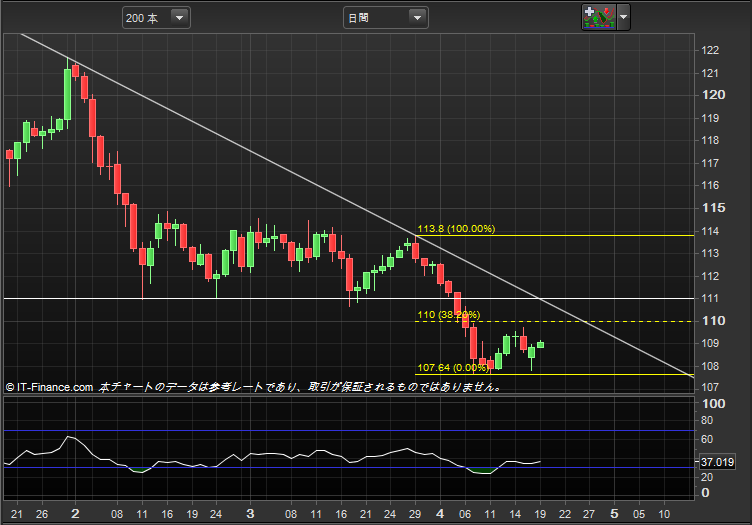Click the 107.64 (0.00%) Fibonacci label

tap(453, 368)
